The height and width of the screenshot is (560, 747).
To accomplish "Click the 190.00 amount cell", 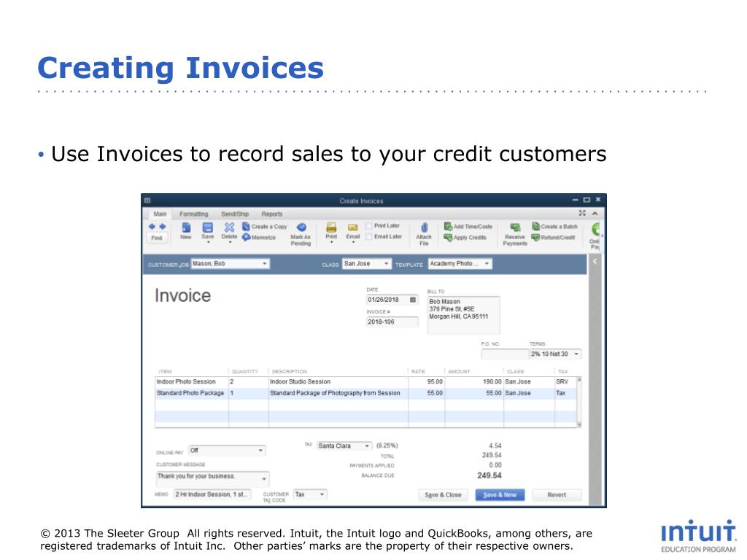I will point(474,382).
